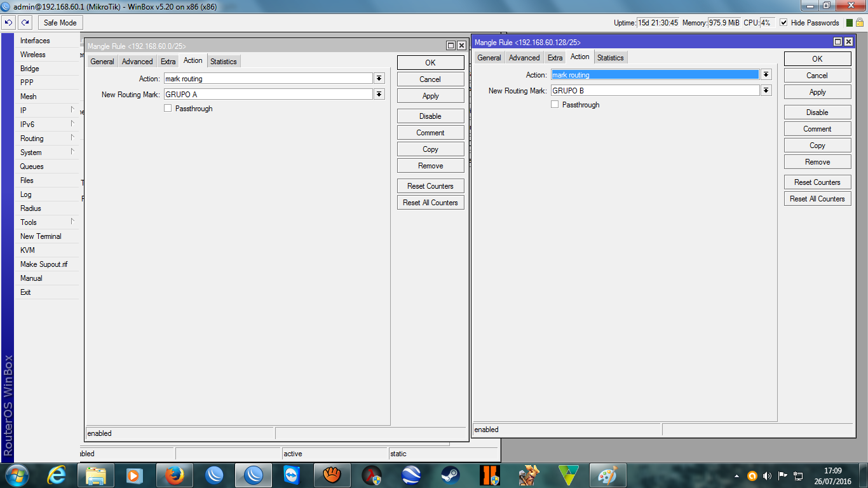Open TeamViewer from the taskbar

point(292,475)
